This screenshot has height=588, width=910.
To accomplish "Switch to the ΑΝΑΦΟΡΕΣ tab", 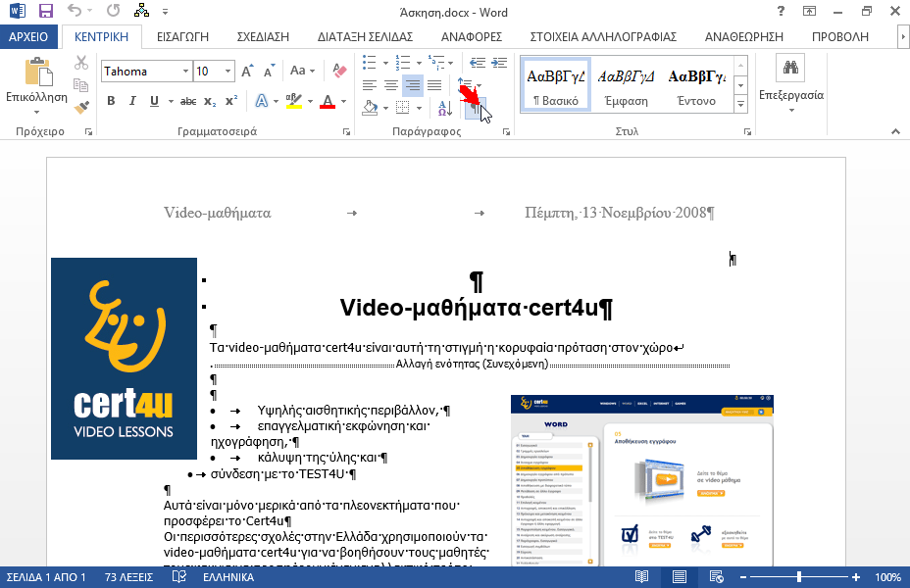I will 472,36.
